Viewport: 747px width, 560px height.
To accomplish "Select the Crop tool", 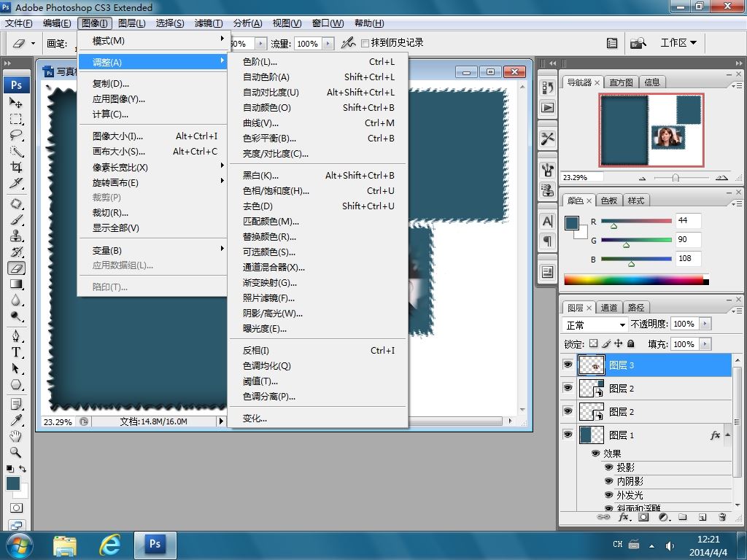I will tap(16, 167).
